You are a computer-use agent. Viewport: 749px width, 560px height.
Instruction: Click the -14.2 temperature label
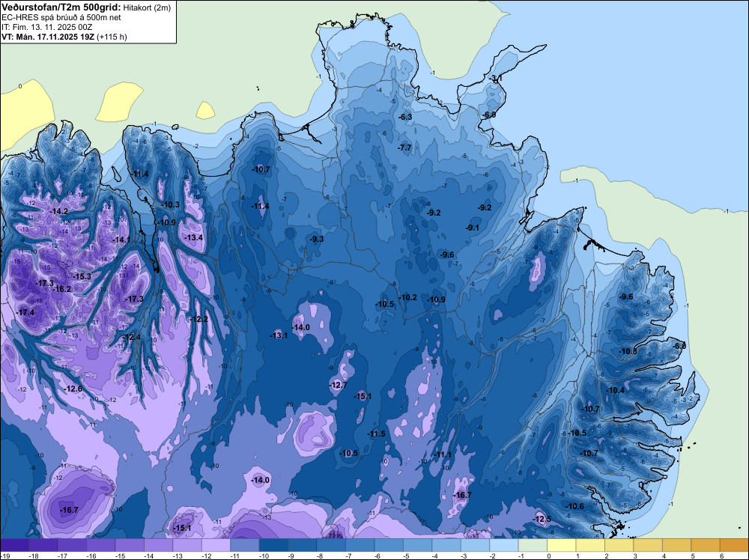click(60, 211)
